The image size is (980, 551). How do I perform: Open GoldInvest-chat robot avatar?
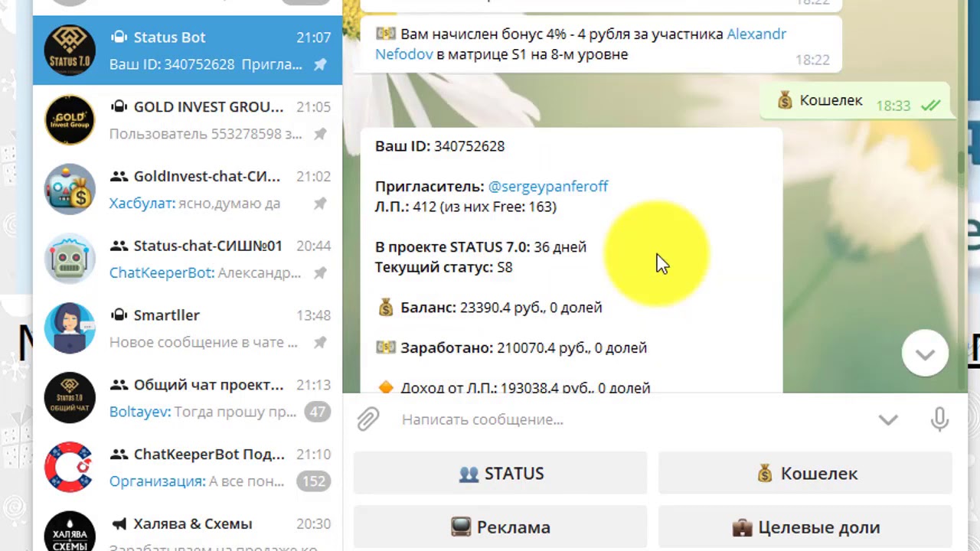pos(70,190)
